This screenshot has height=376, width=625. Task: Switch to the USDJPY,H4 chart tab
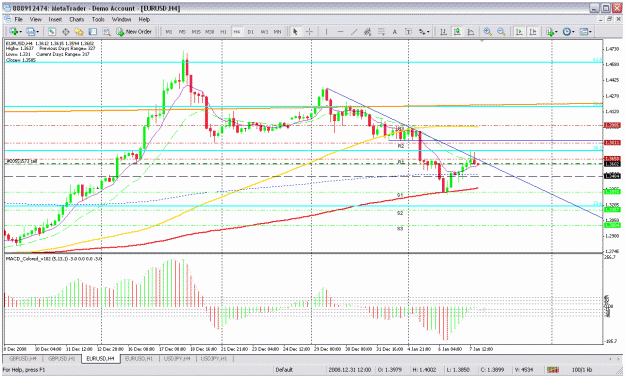(x=177, y=358)
